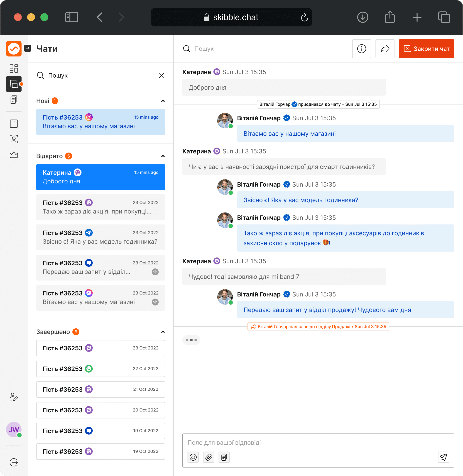Viewport: 463px width, 476px height.
Task: Show the browser tab overview
Action: (x=444, y=17)
